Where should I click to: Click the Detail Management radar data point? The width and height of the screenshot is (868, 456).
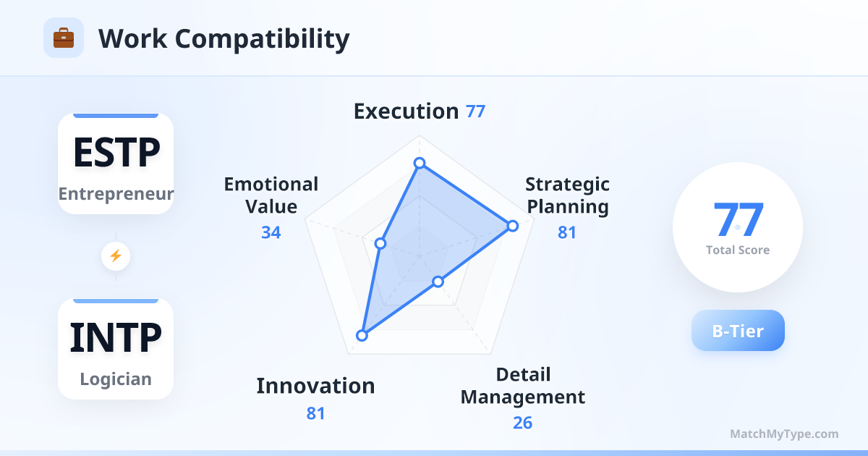click(437, 281)
